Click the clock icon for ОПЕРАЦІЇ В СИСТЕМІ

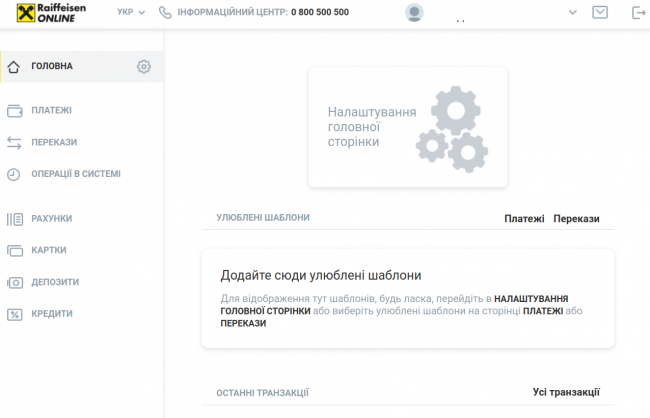tap(14, 174)
